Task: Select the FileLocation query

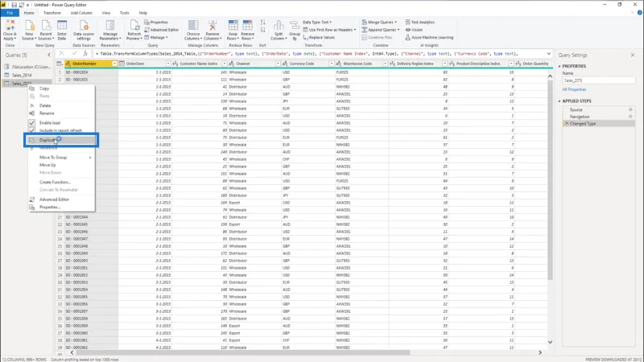Action: pos(27,67)
